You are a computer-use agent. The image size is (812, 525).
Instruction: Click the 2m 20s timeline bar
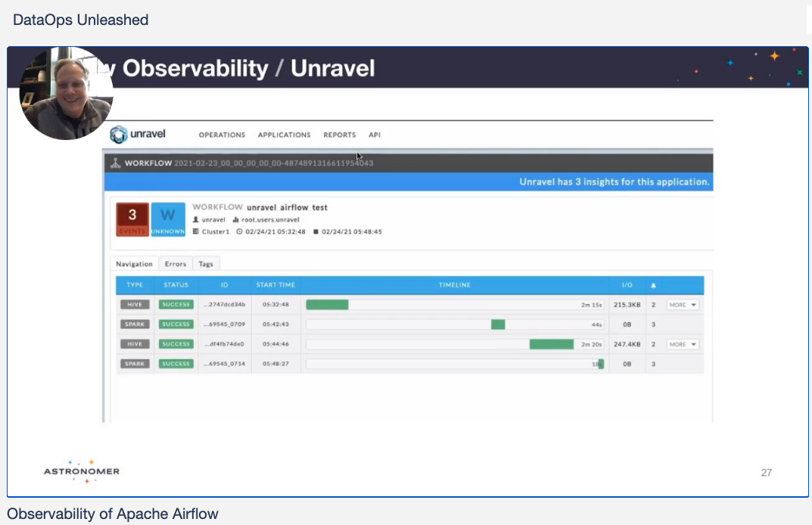tap(552, 343)
